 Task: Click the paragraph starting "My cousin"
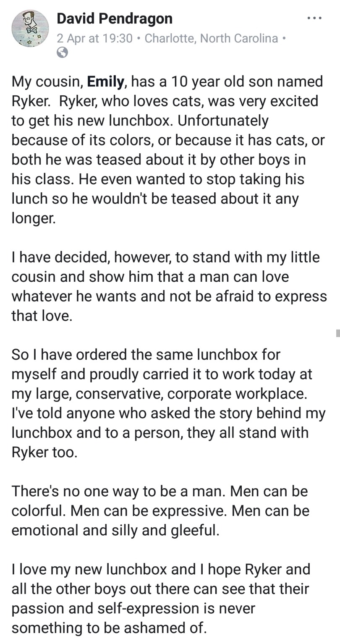tap(168, 149)
